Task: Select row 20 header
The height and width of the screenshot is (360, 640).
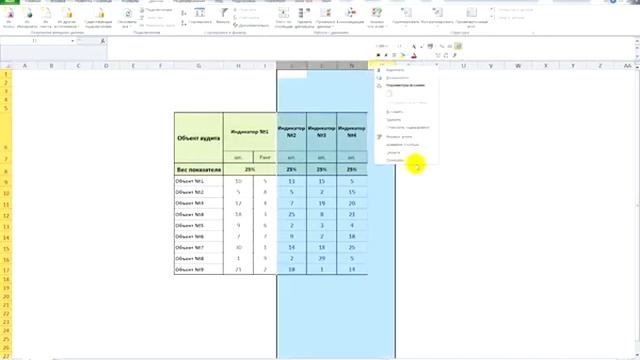Action: [6, 297]
